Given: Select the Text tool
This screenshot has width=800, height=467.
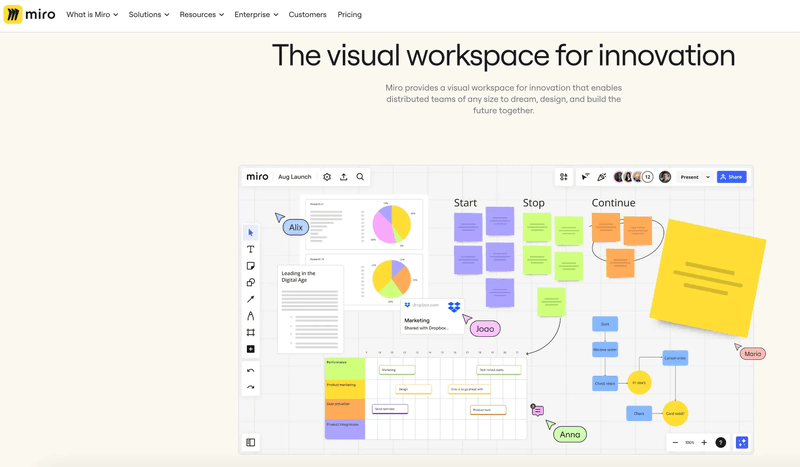Looking at the screenshot, I should [x=251, y=250].
